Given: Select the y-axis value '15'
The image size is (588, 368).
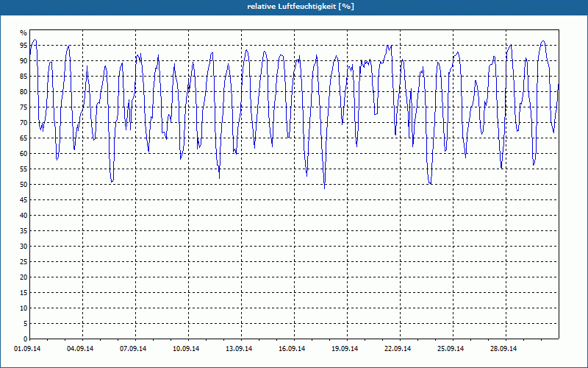Looking at the screenshot, I should (24, 292).
